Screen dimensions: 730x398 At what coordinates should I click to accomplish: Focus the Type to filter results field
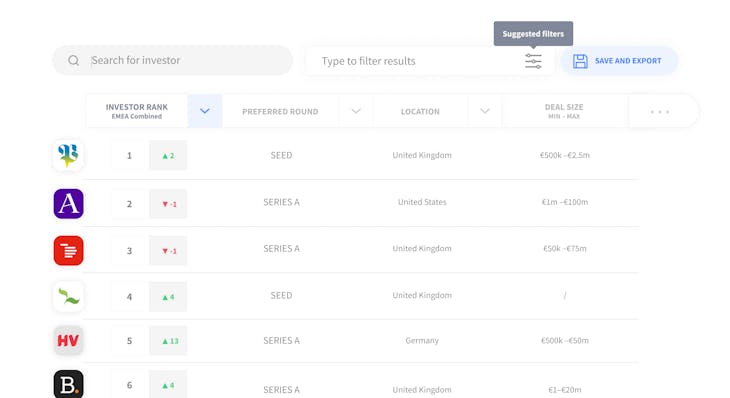428,61
